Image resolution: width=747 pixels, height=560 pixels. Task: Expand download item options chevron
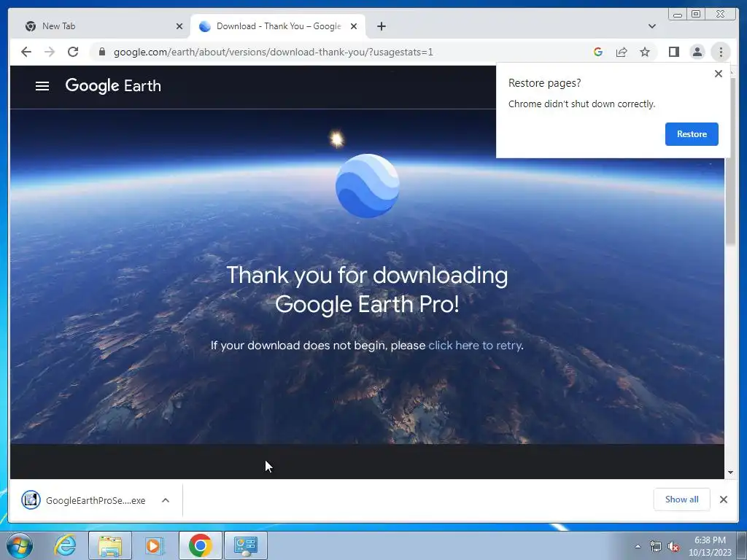[x=166, y=500]
